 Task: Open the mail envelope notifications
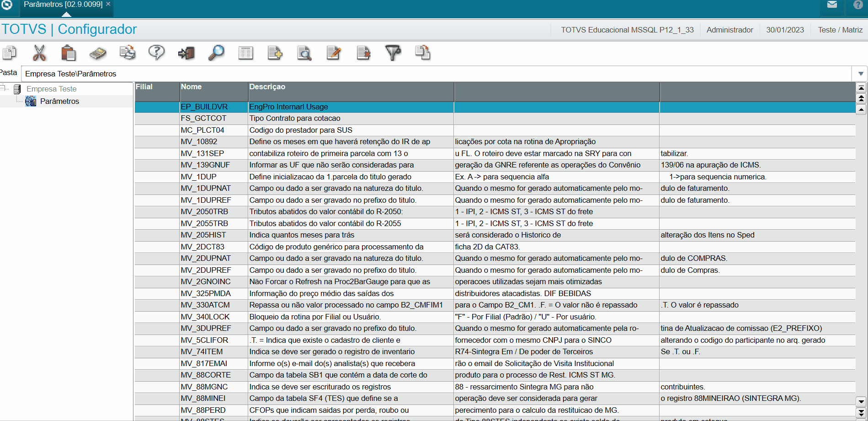pos(832,5)
